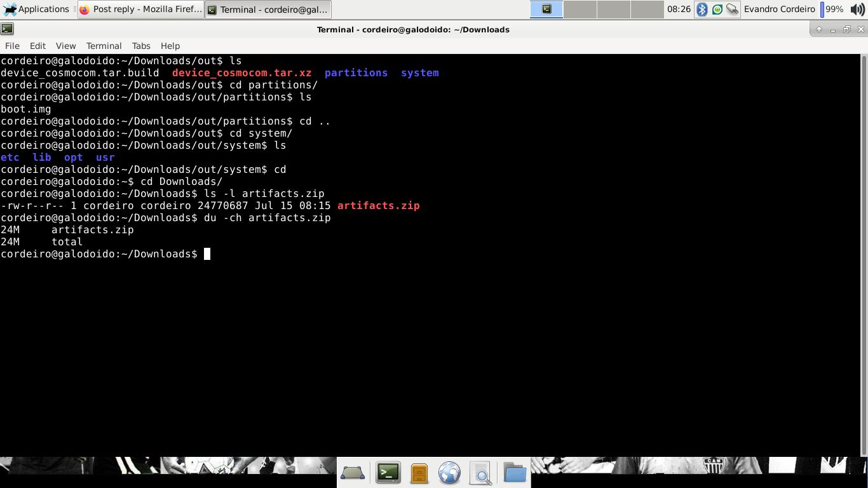Open the volume speaker icon
Viewport: 868px width, 488px height.
point(857,10)
